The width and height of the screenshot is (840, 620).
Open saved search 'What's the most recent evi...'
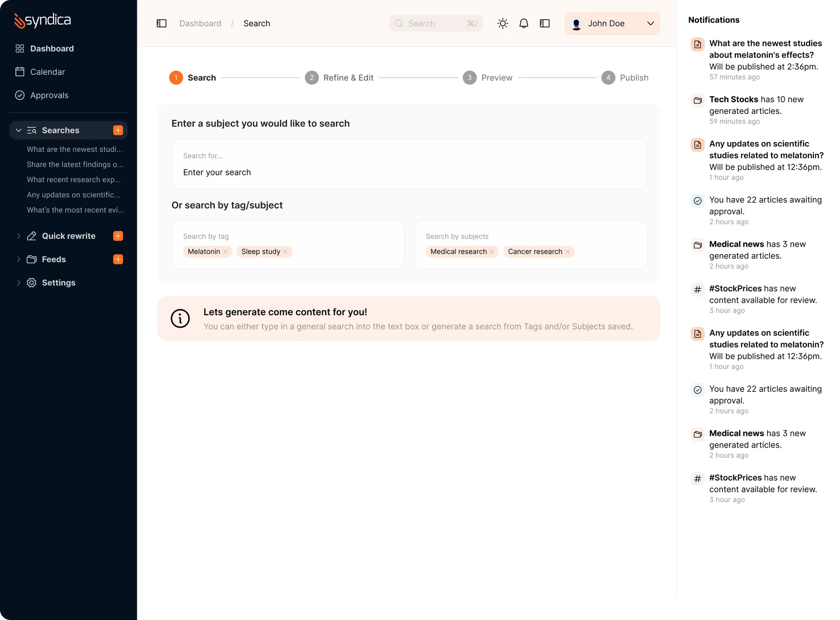76,210
